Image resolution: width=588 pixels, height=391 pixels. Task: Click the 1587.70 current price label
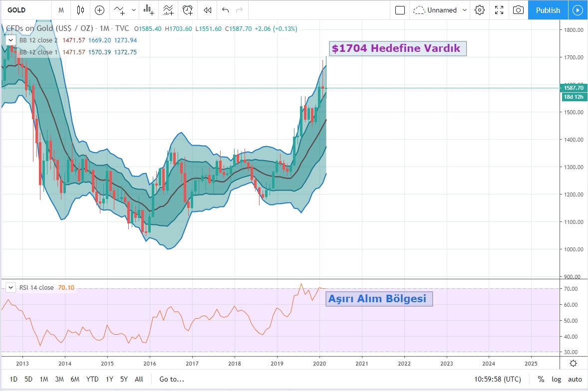pos(574,88)
